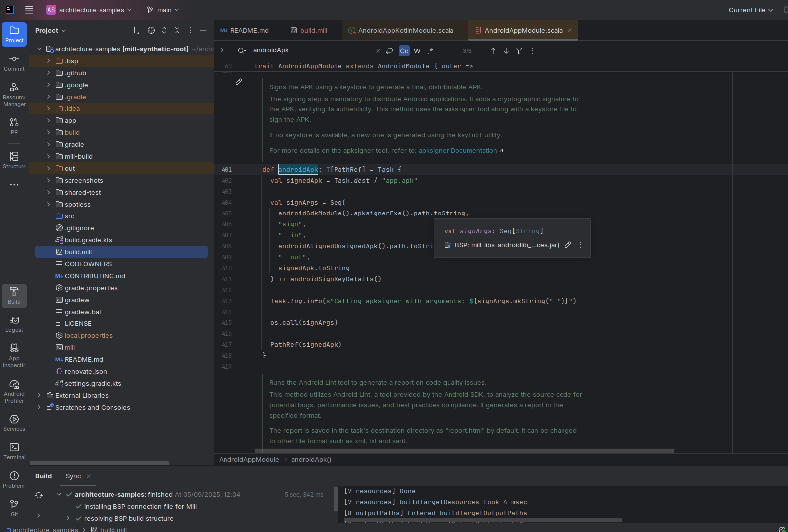Toggle rendered doc edit pencil
This screenshot has width=788, height=532.
coord(239,82)
